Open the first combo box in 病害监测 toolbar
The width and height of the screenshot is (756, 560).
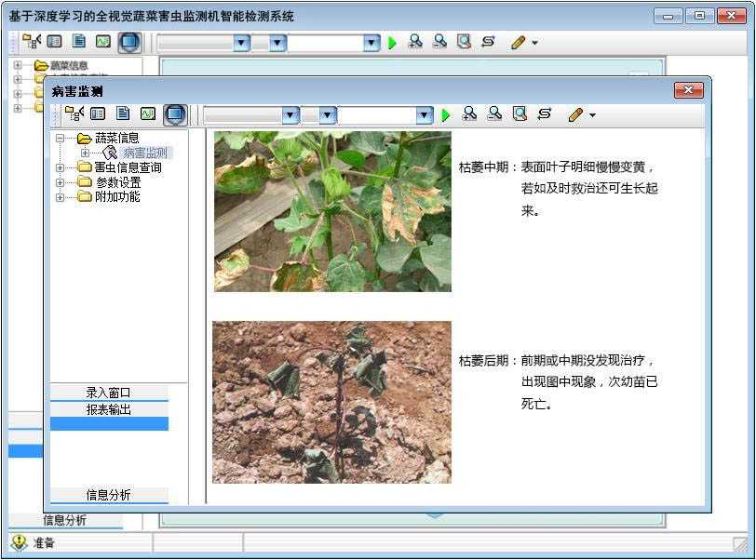point(290,115)
